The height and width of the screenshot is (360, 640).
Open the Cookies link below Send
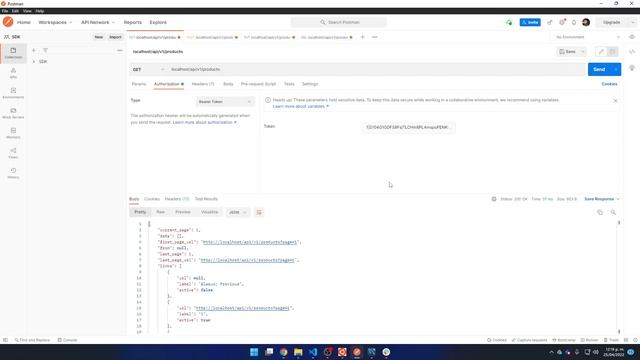point(609,84)
